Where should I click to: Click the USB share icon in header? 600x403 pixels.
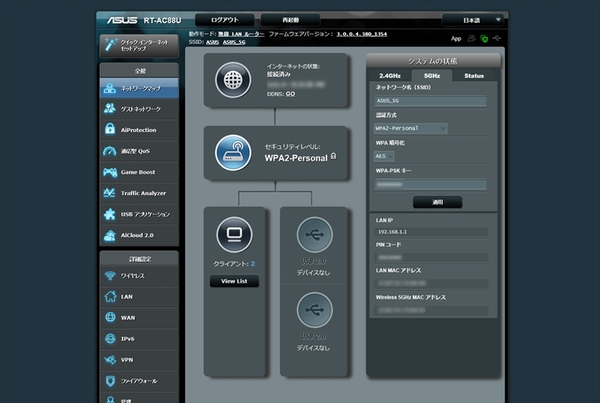point(497,38)
